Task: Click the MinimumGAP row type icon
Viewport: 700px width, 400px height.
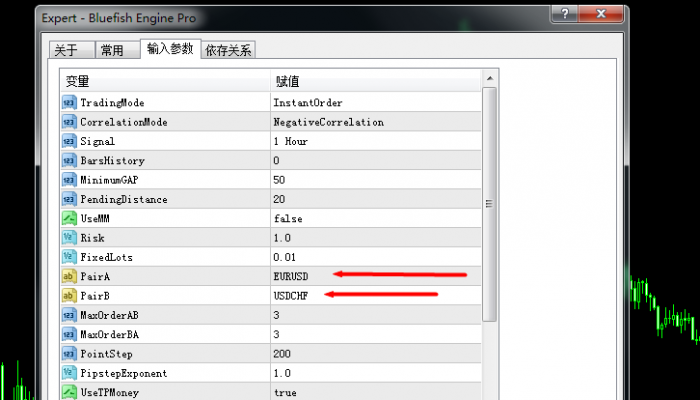Action: click(69, 180)
